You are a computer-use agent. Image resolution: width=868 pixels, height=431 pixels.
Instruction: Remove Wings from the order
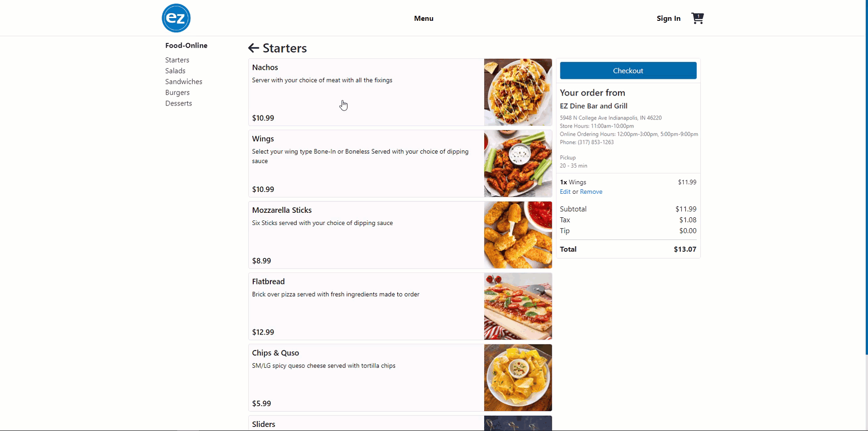pos(591,192)
